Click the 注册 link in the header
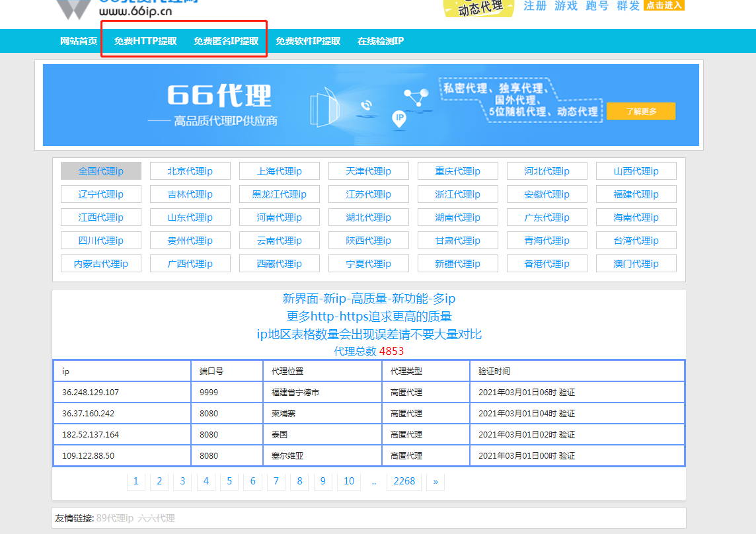The image size is (756, 534). click(535, 6)
